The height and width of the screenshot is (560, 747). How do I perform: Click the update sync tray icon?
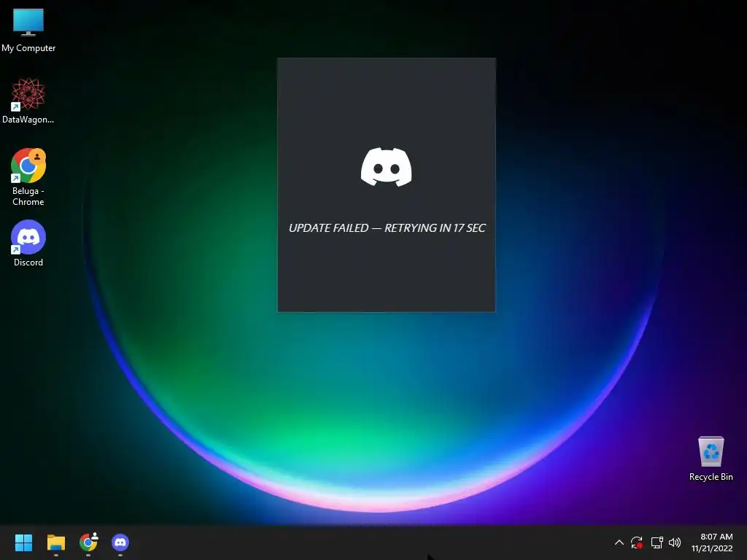[636, 542]
